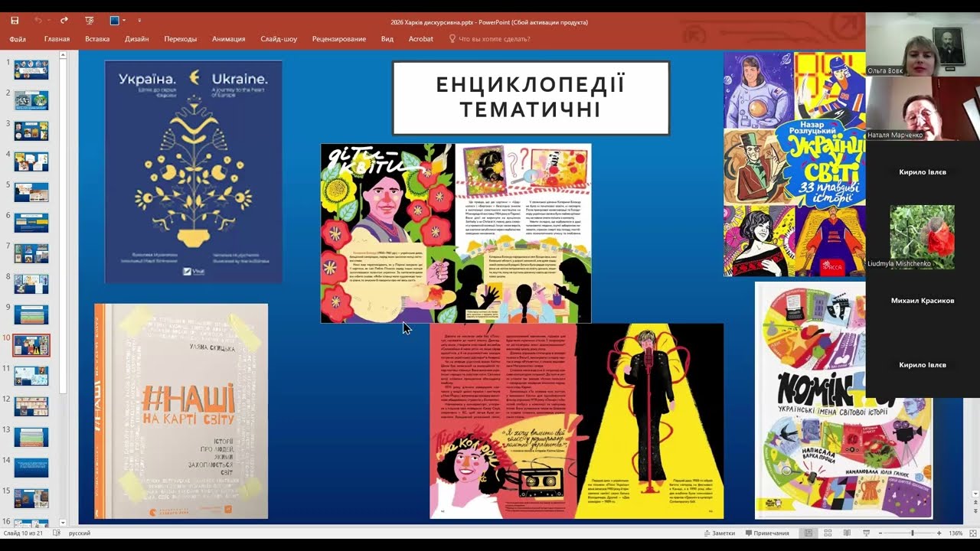Viewport: 980px width, 551px height.
Task: Select slide 8 thumbnail
Action: click(31, 284)
